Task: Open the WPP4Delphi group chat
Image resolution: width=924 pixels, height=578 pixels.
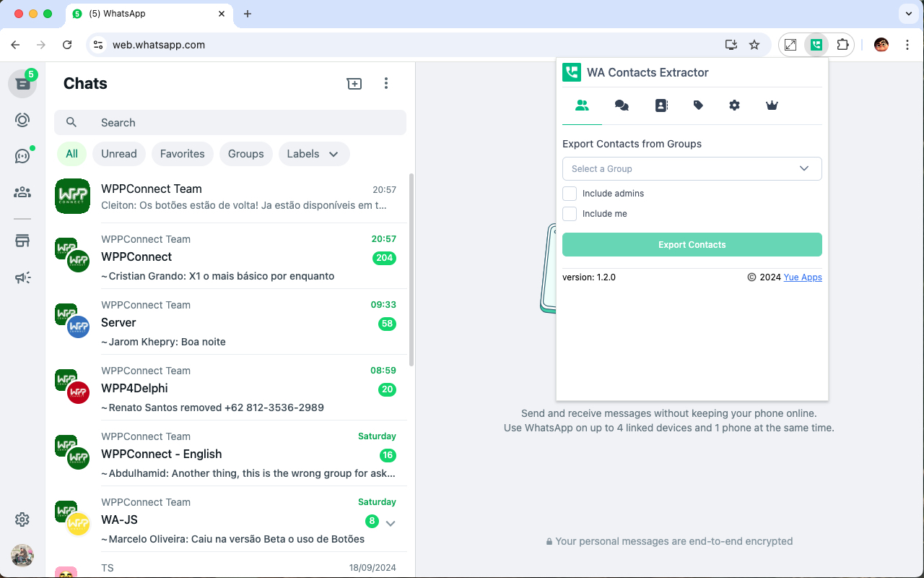Action: pyautogui.click(x=230, y=388)
